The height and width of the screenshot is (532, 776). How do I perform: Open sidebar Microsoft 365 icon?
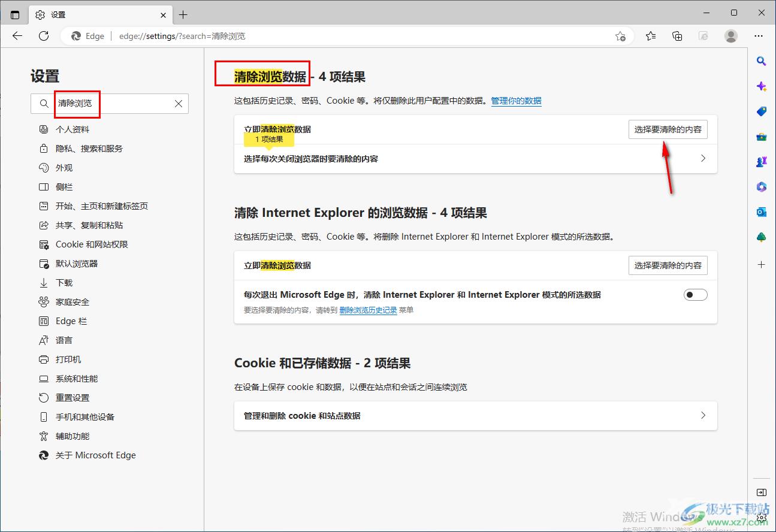coord(762,187)
